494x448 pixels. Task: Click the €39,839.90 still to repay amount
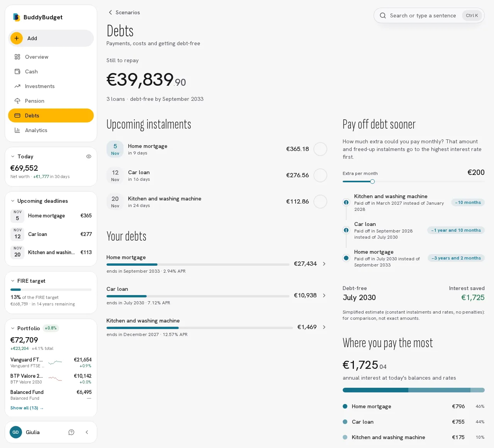point(146,80)
